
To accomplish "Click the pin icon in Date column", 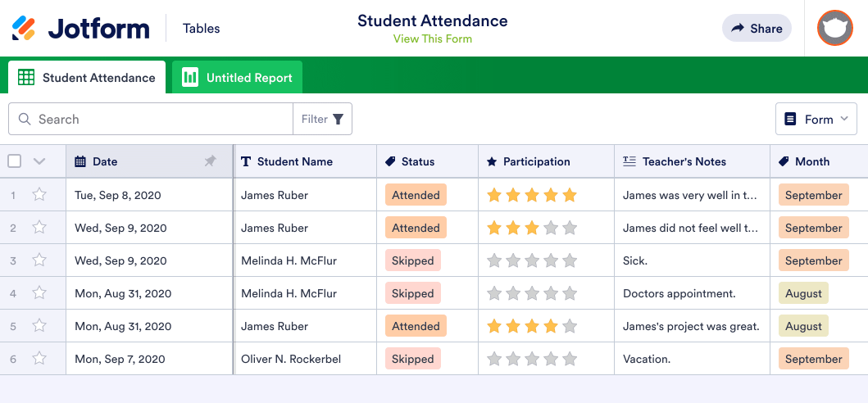I will [x=211, y=161].
